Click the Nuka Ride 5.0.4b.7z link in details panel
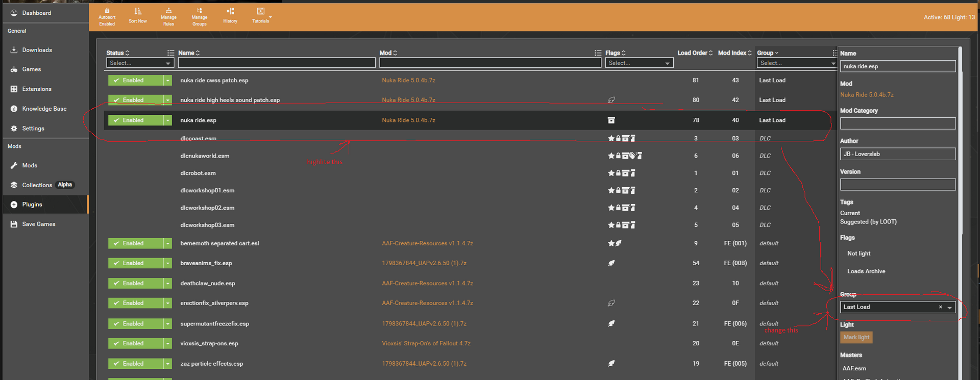 (x=867, y=95)
